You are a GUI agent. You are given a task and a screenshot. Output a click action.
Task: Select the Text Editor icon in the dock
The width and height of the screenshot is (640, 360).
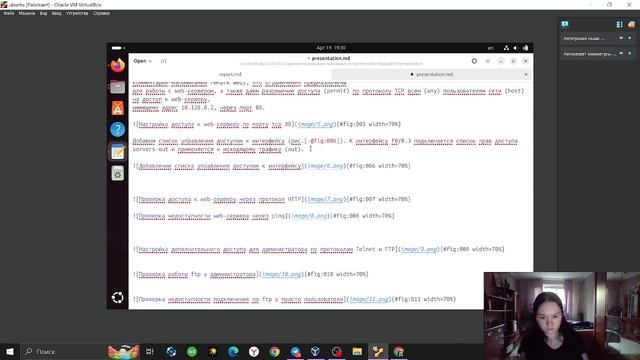coord(118,152)
